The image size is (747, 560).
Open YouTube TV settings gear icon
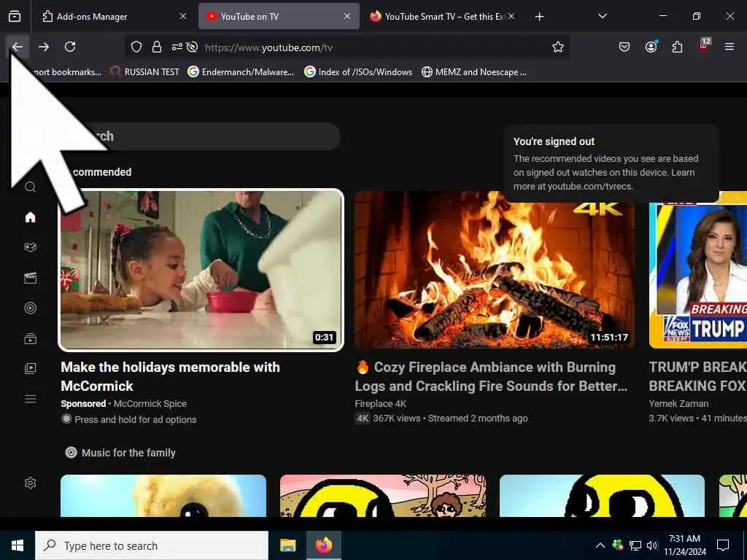coord(30,483)
